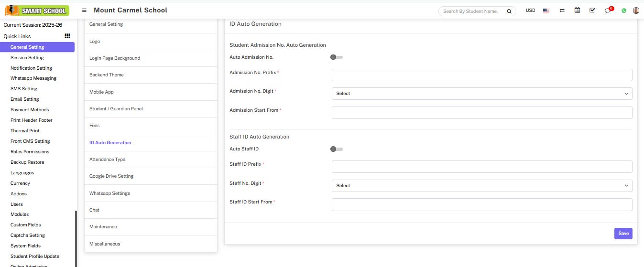The image size is (644, 267).
Task: Go to Session Setting in sidebar
Action: click(27, 58)
